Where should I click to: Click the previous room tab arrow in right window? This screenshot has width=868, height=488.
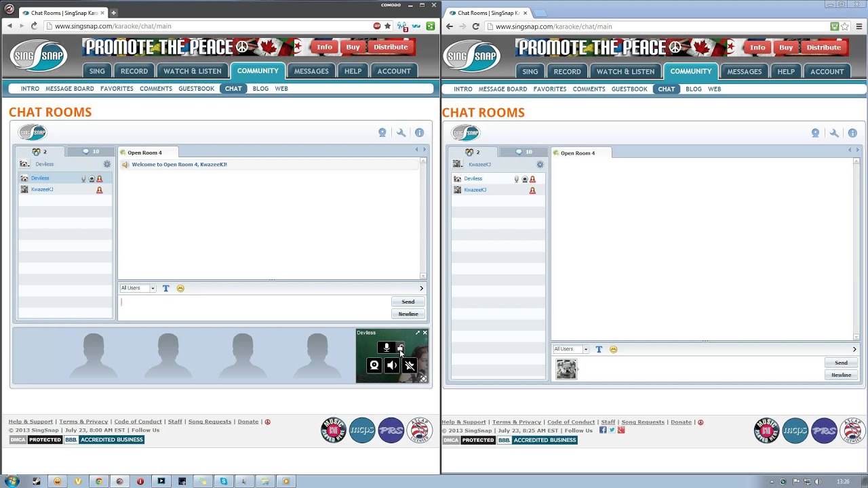[x=850, y=150]
